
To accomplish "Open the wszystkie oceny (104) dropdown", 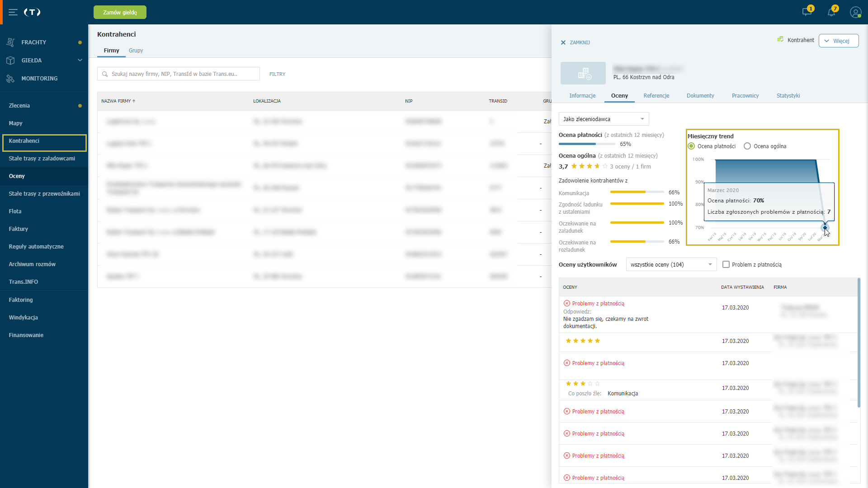I will [671, 264].
